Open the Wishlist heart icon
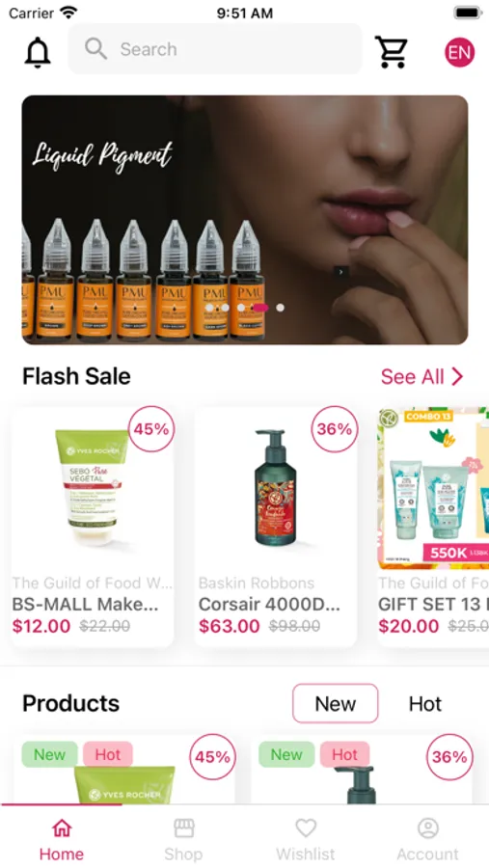The image size is (489, 868). (306, 828)
